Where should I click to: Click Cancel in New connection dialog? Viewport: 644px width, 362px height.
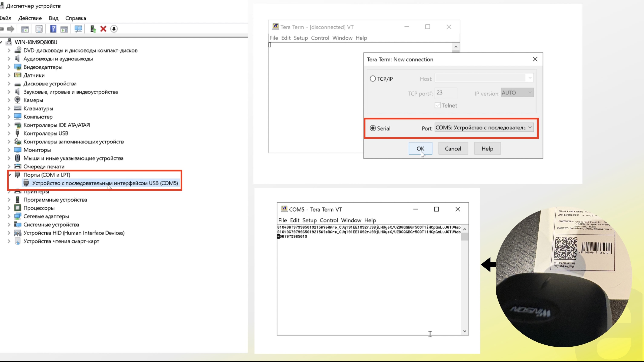point(453,148)
